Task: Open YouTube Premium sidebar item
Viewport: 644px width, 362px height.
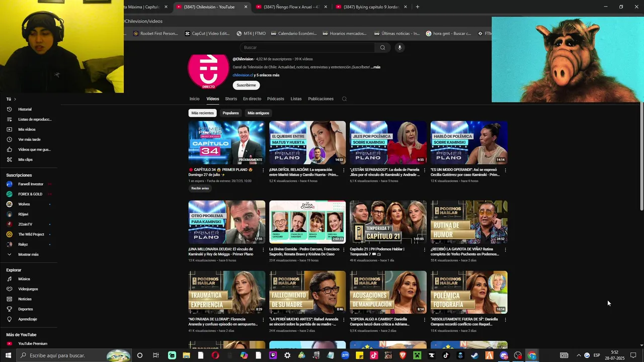Action: point(33,344)
